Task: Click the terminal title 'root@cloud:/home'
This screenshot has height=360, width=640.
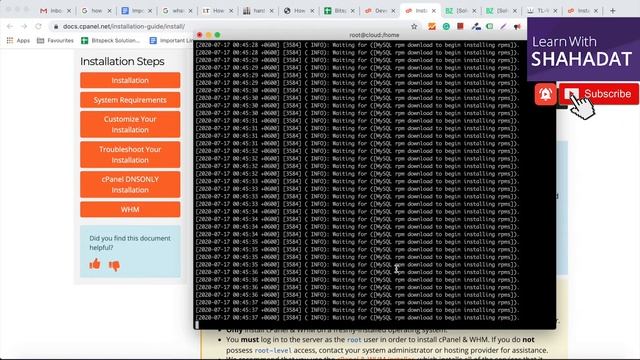Action: click(374, 35)
